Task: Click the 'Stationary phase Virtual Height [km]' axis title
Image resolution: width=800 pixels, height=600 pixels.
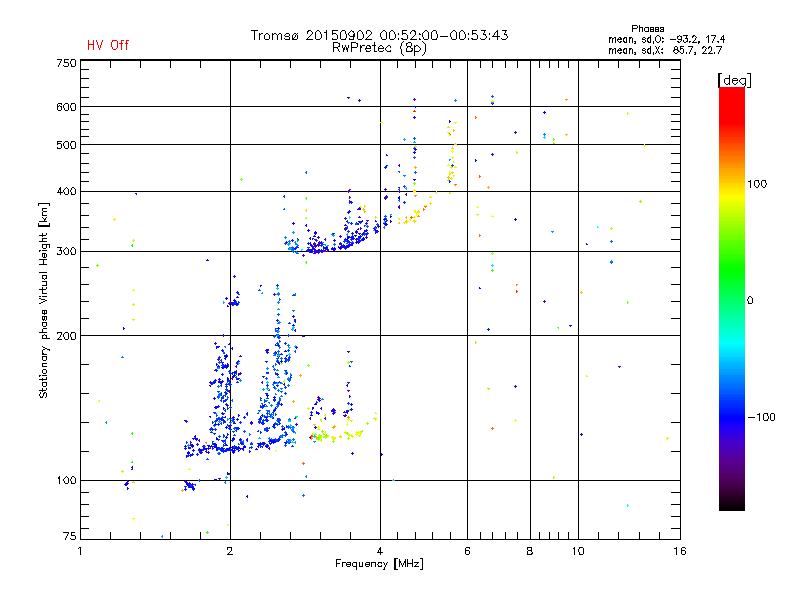Action: point(44,300)
